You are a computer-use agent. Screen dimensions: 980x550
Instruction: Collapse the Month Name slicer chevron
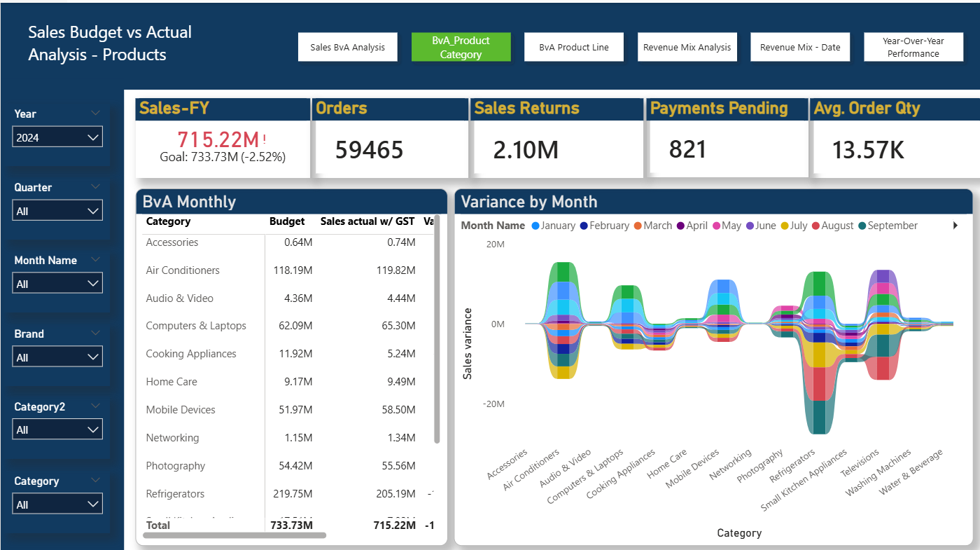[x=95, y=260]
